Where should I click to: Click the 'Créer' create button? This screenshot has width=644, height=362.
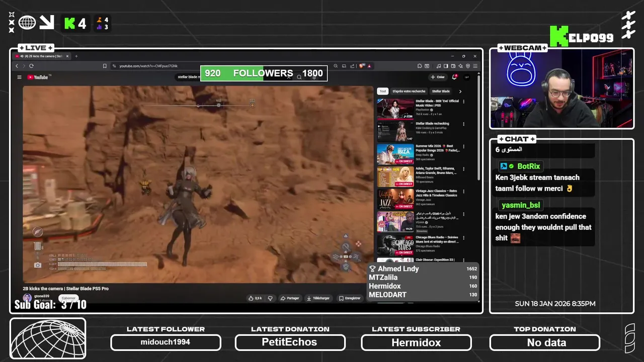[438, 77]
